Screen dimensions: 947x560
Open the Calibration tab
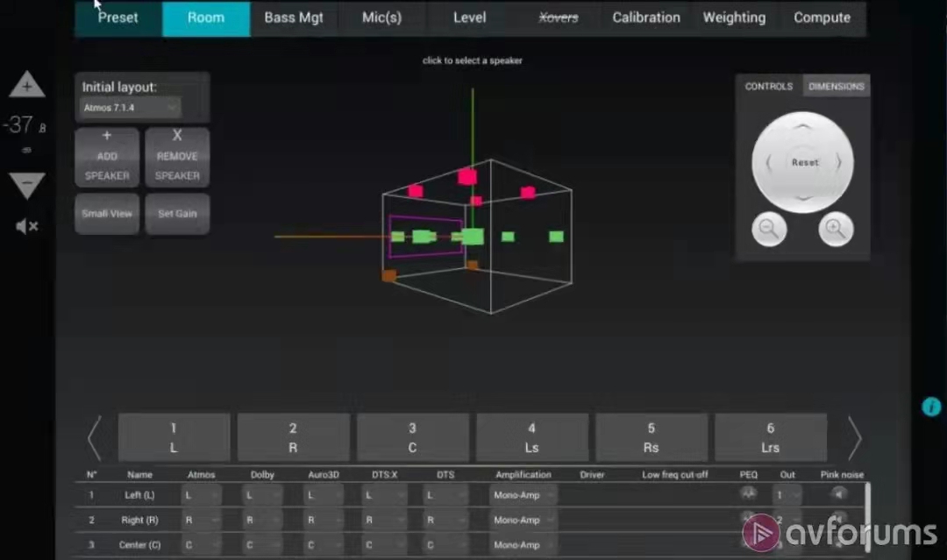(645, 18)
